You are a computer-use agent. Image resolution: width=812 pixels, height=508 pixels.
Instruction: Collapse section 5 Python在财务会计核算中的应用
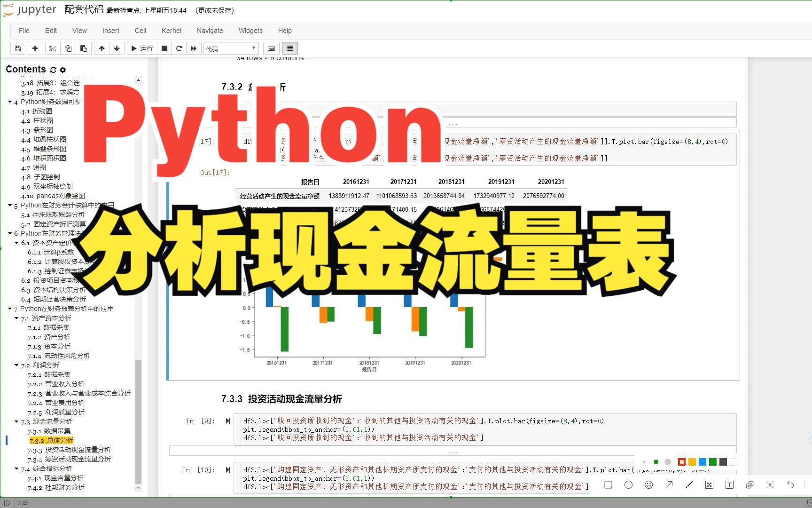[10, 205]
